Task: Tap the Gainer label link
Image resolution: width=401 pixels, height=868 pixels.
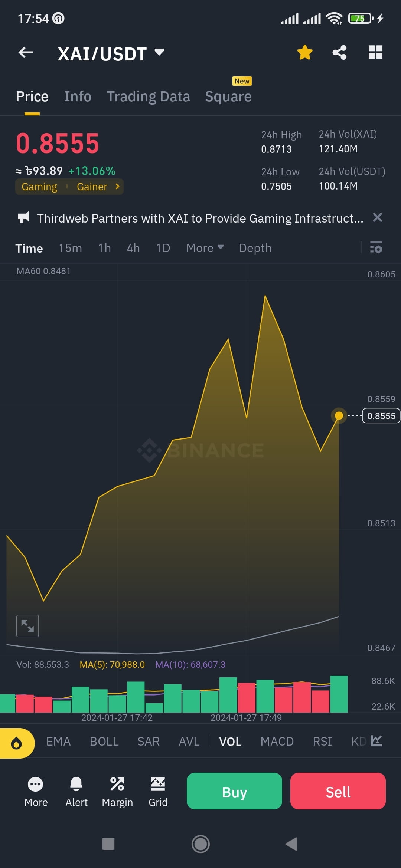Action: click(x=92, y=187)
